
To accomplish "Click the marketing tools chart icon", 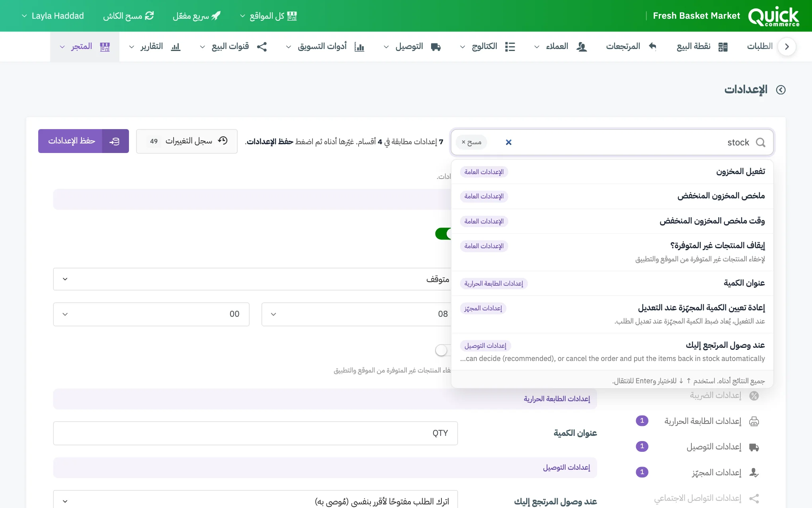I will 359,47.
